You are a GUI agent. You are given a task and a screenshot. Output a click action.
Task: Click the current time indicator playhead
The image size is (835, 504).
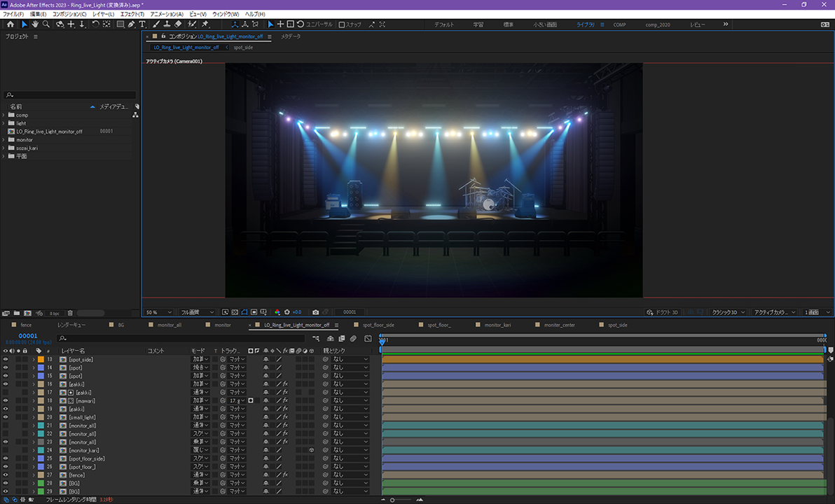click(382, 341)
